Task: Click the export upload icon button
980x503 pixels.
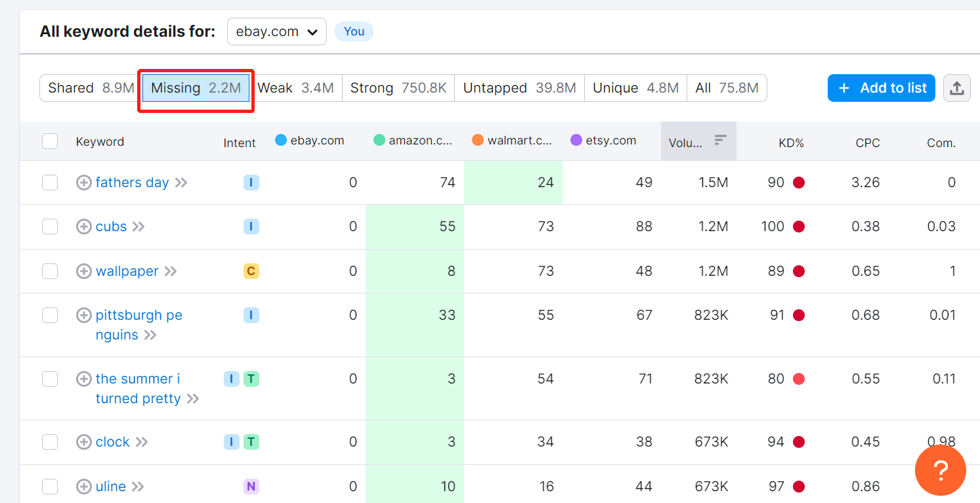Action: click(x=956, y=88)
